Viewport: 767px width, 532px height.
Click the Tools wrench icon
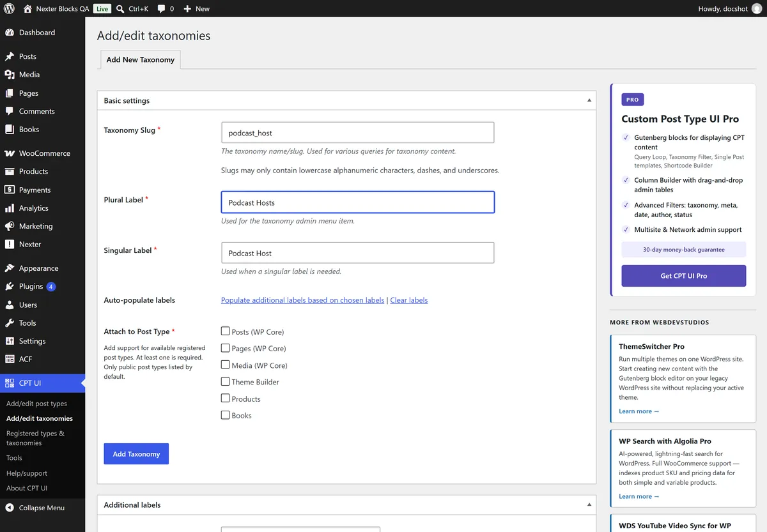pyautogui.click(x=10, y=323)
